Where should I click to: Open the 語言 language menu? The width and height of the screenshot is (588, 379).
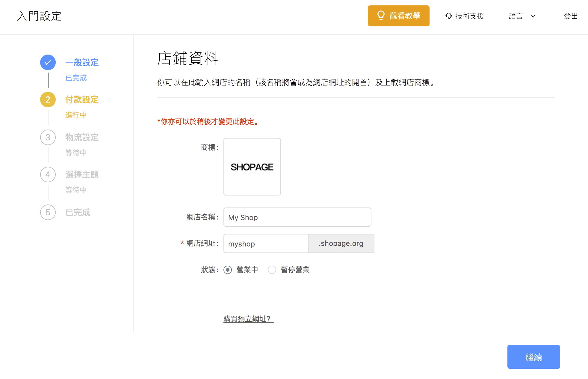coord(522,16)
